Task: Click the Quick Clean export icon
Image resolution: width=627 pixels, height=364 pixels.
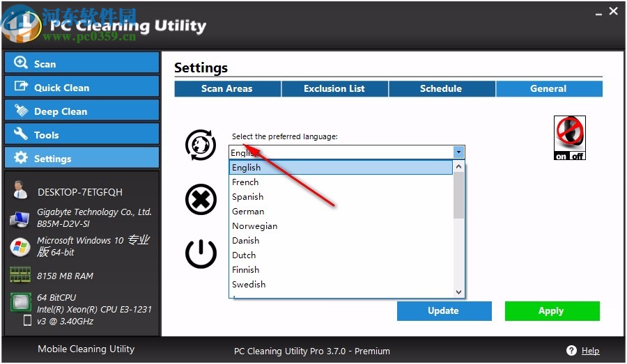Action: click(x=21, y=86)
